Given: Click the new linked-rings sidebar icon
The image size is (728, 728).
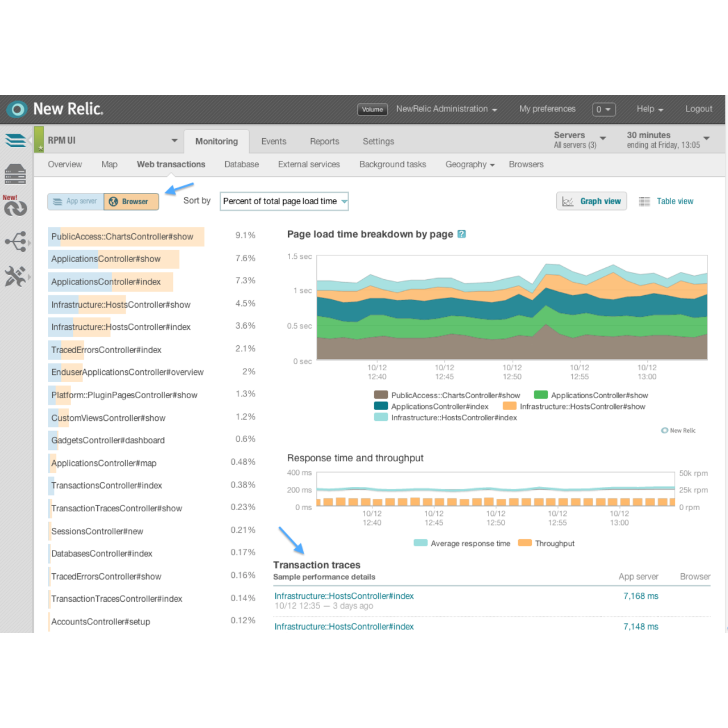Looking at the screenshot, I should click(x=16, y=208).
